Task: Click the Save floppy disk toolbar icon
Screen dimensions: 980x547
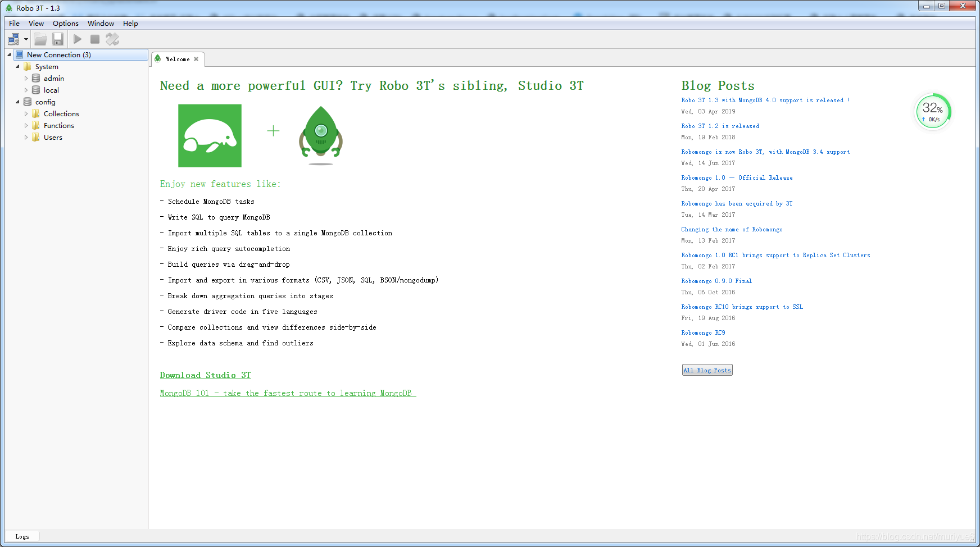Action: pyautogui.click(x=58, y=39)
